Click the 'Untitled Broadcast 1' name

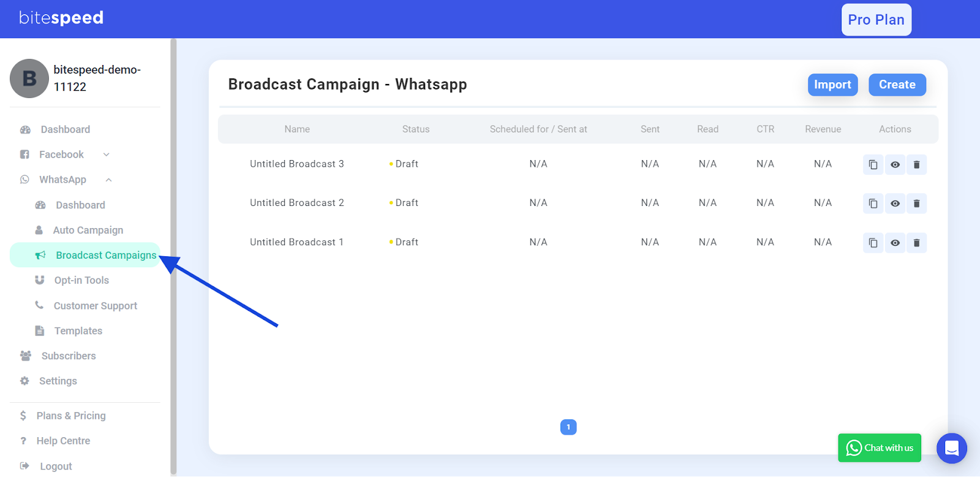(296, 242)
